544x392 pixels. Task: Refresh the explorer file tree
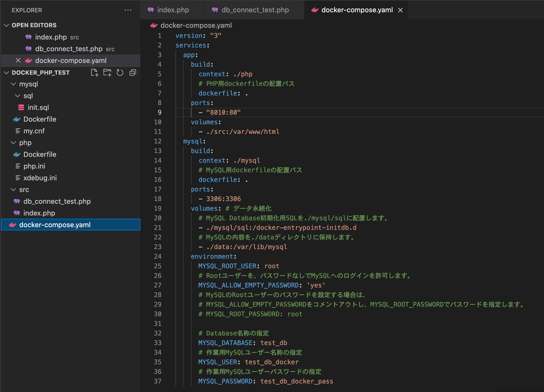tap(120, 73)
